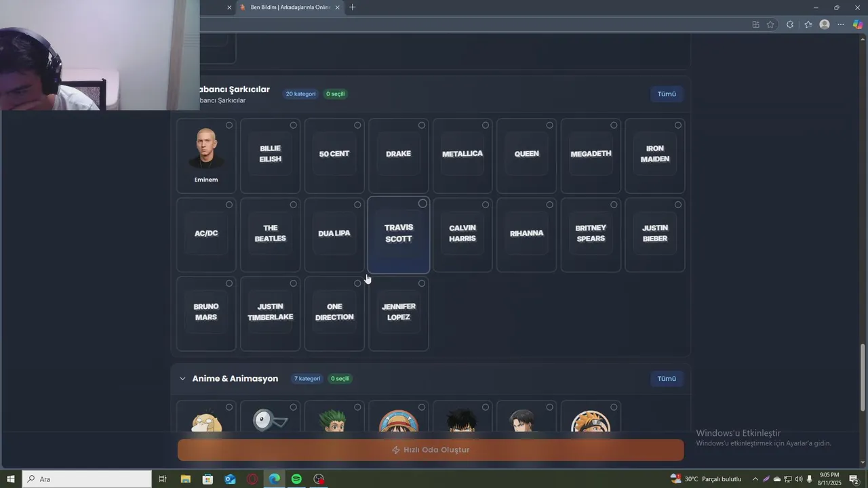Click the 0 seçili badge beside Anime & Animasyon
This screenshot has width=868, height=488.
coord(340,379)
